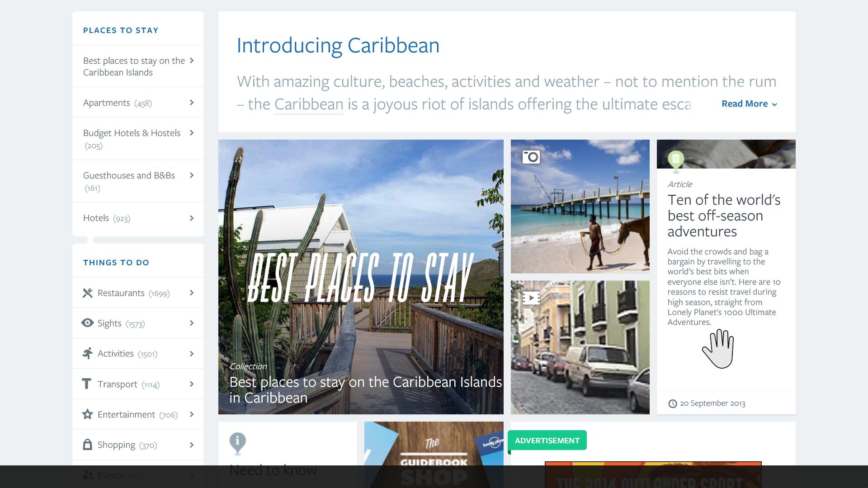Click the Activities running figure icon
The height and width of the screenshot is (488, 868).
(x=87, y=353)
